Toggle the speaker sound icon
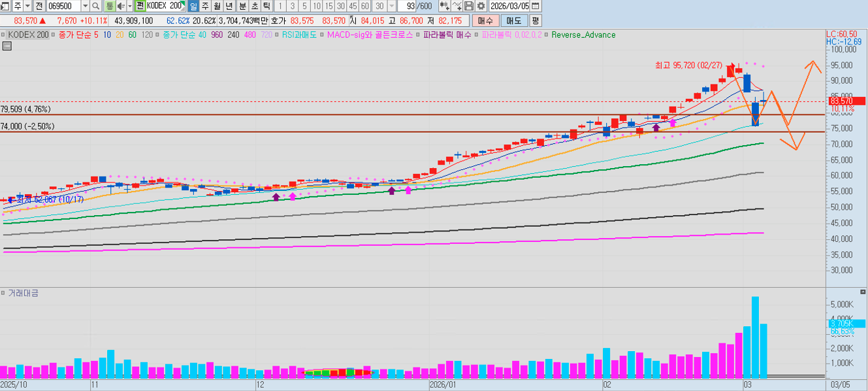Viewport: 868px width, 391px height. tap(120, 6)
